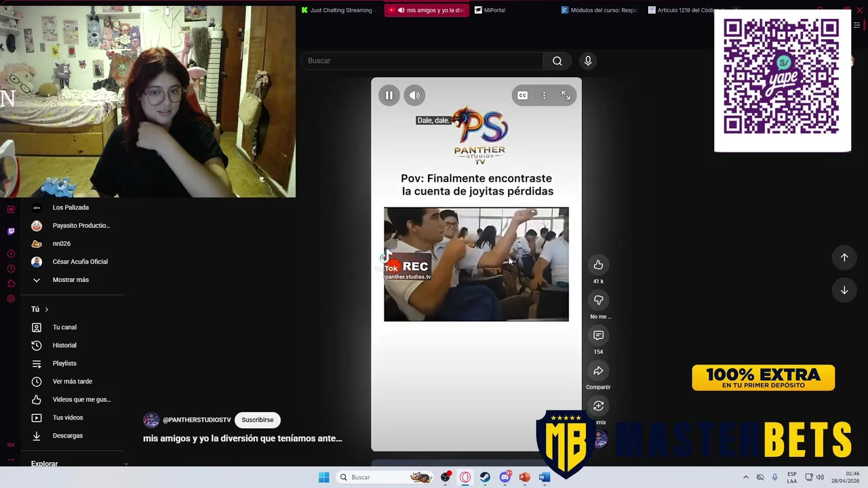Subscribe to PANTHERSTUDIOSTV with Suscribirse
This screenshot has height=488, width=868.
tap(258, 420)
